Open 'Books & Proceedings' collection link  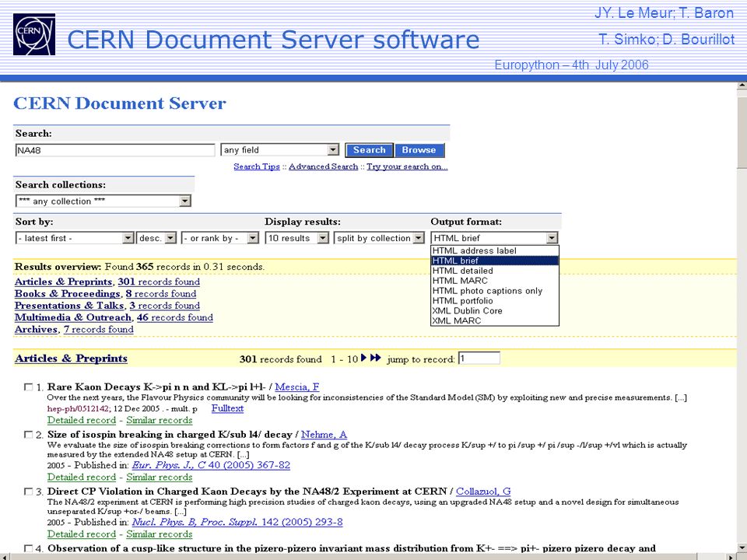(67, 293)
